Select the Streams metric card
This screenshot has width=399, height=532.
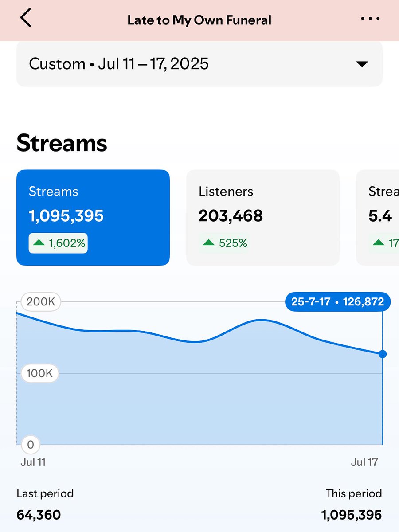93,217
